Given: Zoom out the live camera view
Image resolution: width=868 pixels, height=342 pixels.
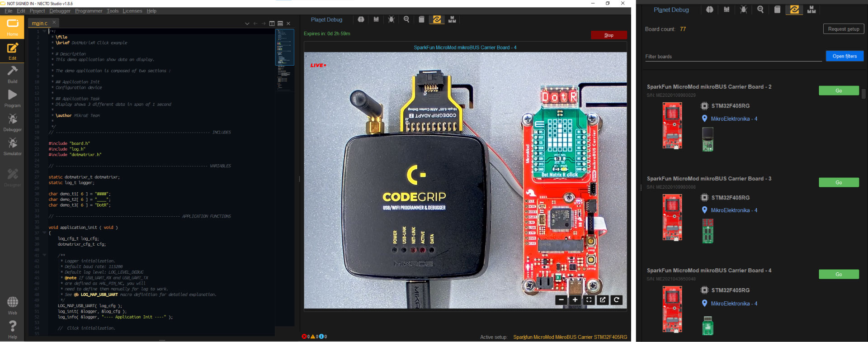Looking at the screenshot, I should point(561,299).
